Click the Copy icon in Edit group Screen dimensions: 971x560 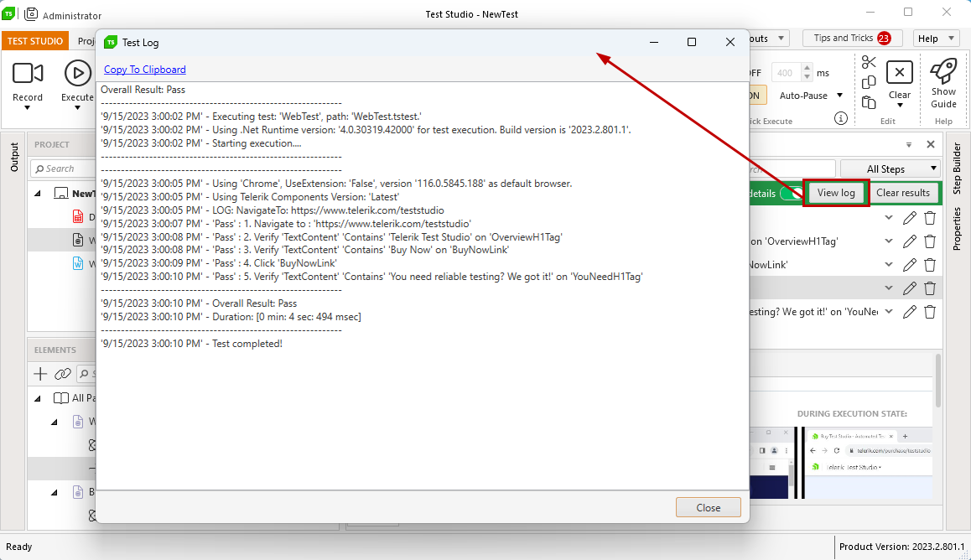869,82
